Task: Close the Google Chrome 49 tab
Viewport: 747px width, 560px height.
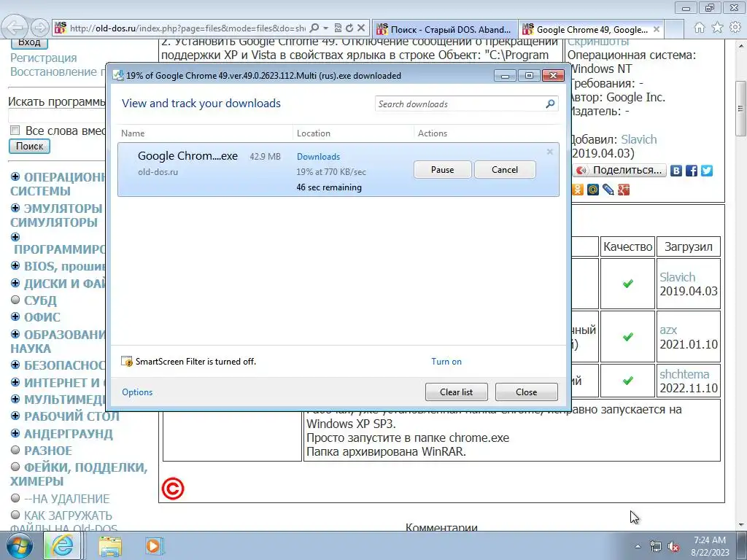Action: [x=656, y=29]
